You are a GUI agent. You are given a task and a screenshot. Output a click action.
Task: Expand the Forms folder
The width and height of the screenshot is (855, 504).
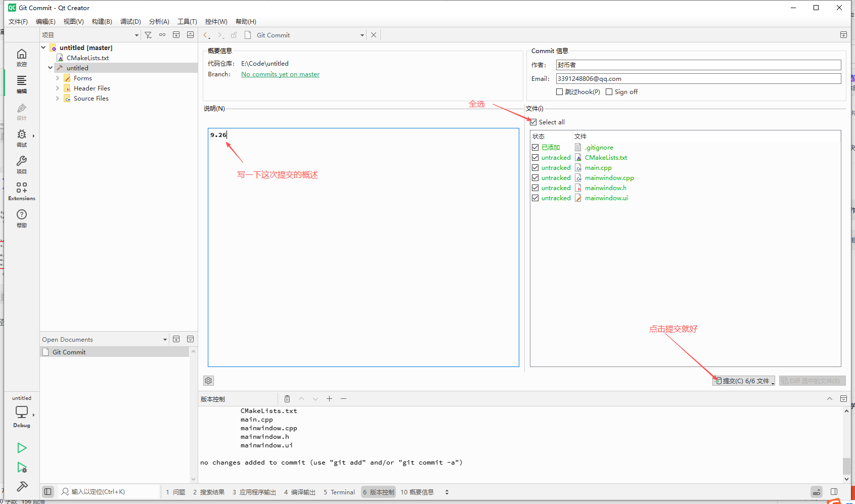coord(58,78)
